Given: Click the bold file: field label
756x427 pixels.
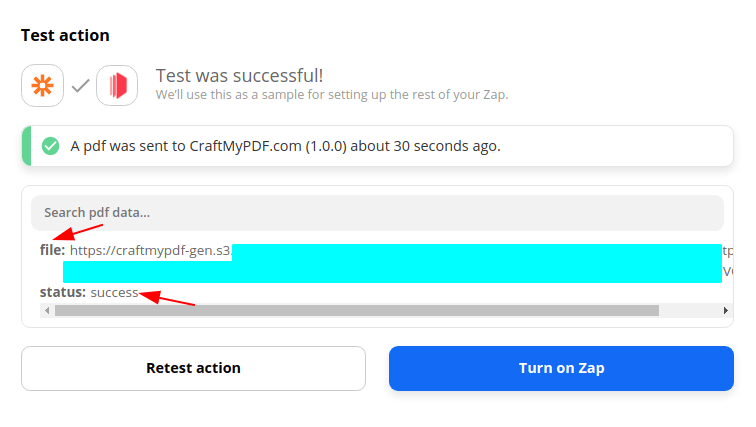Looking at the screenshot, I should pyautogui.click(x=52, y=250).
